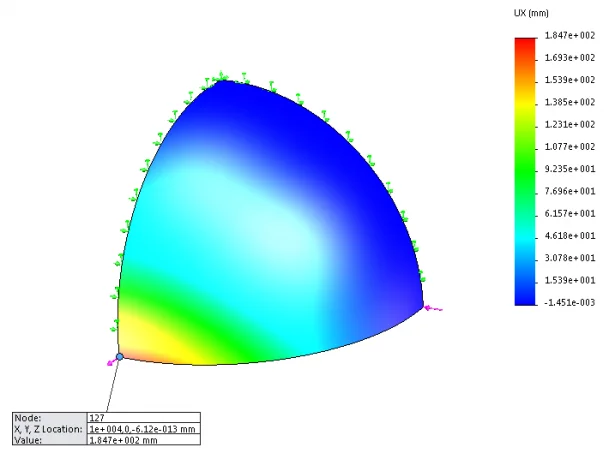Pick the lowest green fixture symbol on left edge
The height and width of the screenshot is (459, 615).
click(x=116, y=325)
